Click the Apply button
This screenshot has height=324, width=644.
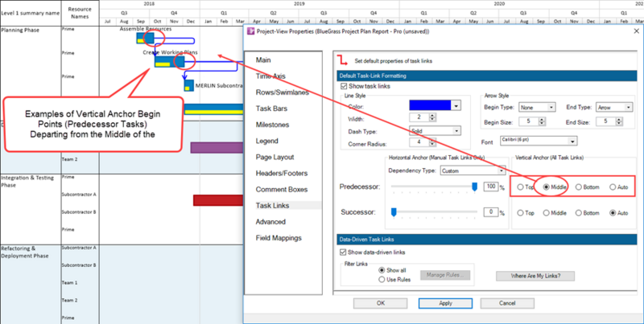[x=445, y=303]
